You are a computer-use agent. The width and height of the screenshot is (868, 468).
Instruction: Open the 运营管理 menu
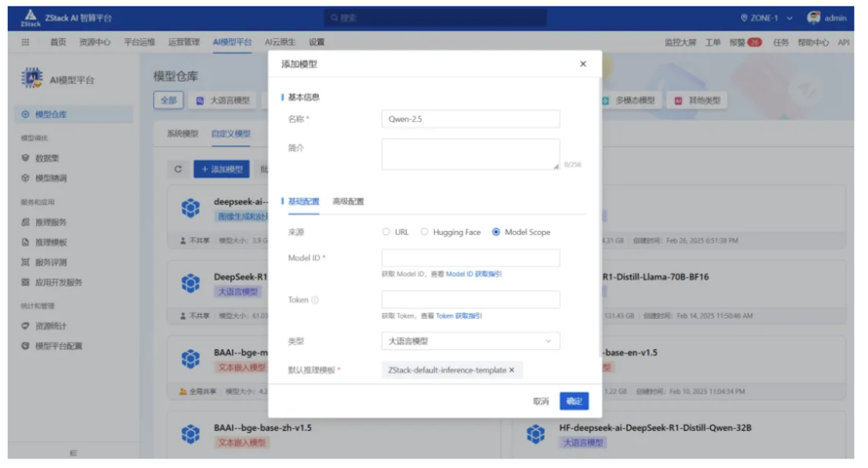click(183, 42)
